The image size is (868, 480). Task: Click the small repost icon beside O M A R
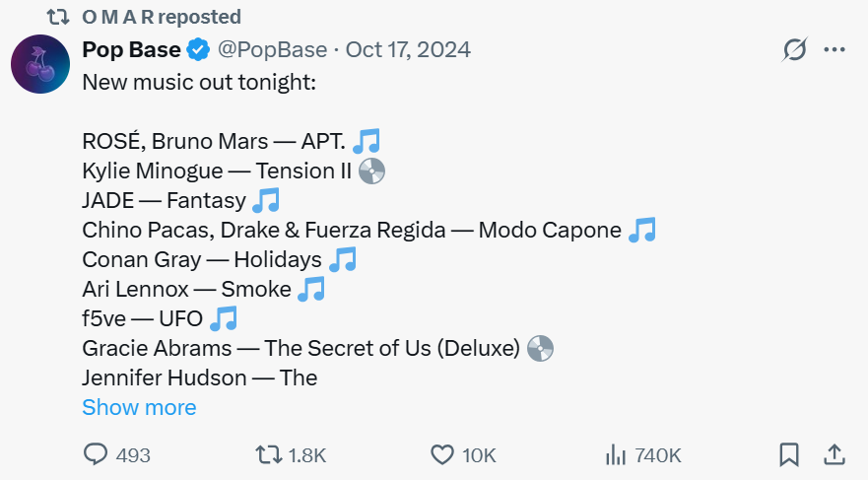point(58,17)
